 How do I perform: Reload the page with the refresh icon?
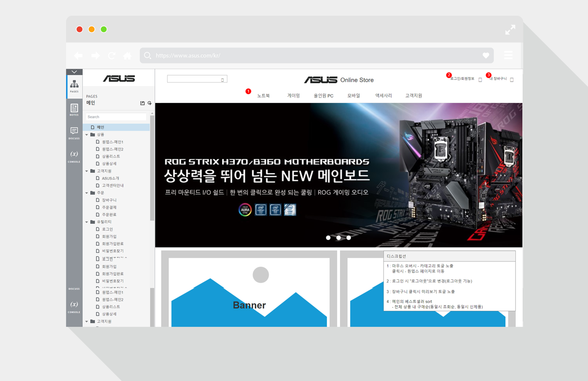coord(112,56)
